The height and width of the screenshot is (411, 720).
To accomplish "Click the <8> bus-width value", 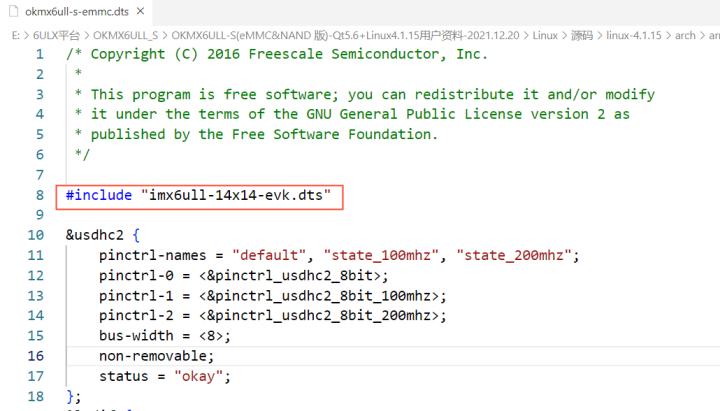I will coord(210,336).
